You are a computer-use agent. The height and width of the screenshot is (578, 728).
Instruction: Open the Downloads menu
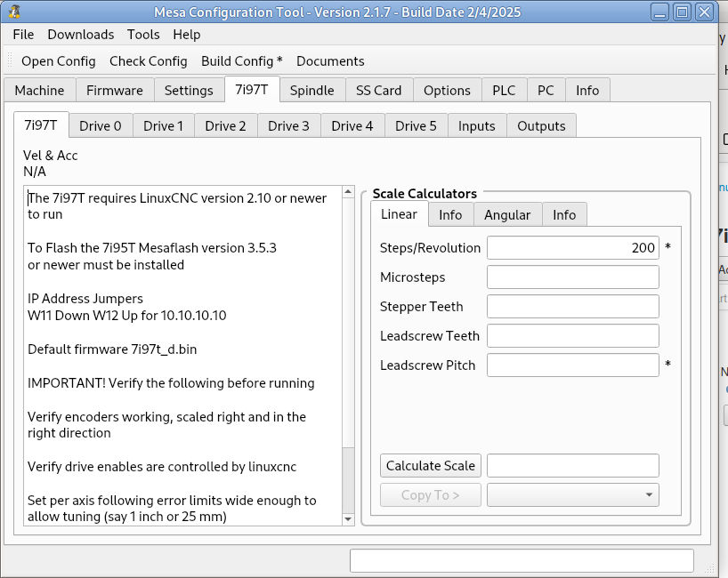81,35
